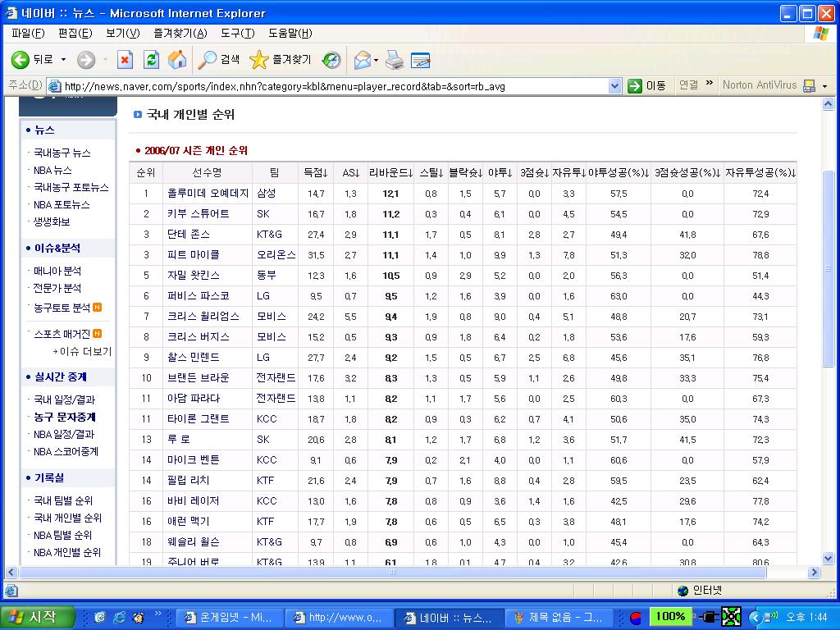This screenshot has width=840, height=630.
Task: Sort table by 득점 column
Action: pos(316,172)
